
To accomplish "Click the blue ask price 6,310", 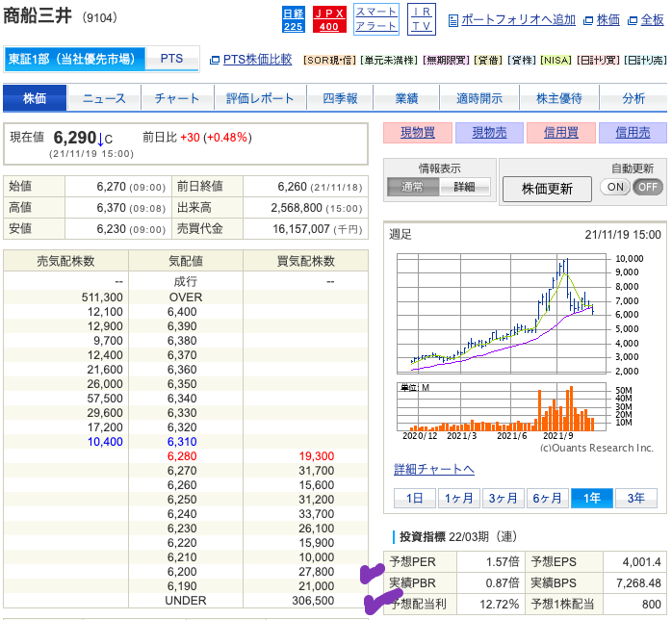I will pyautogui.click(x=182, y=442).
